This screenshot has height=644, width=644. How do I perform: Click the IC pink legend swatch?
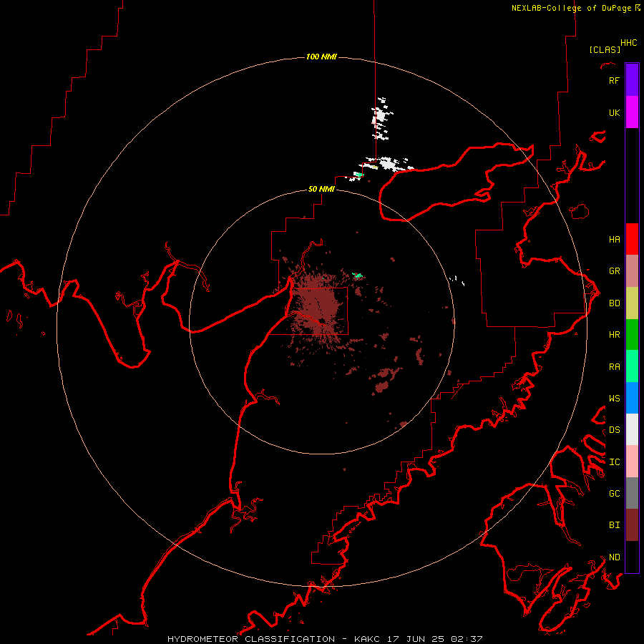tap(632, 462)
